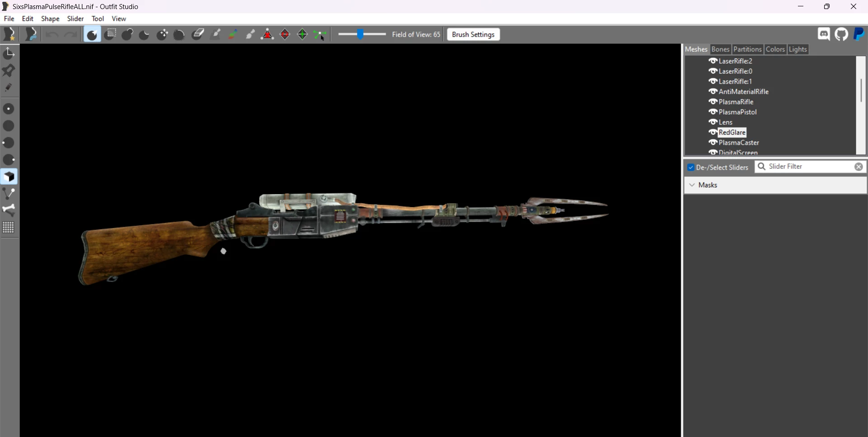868x437 pixels.
Task: Select the Mask brush tool
Action: coord(110,34)
